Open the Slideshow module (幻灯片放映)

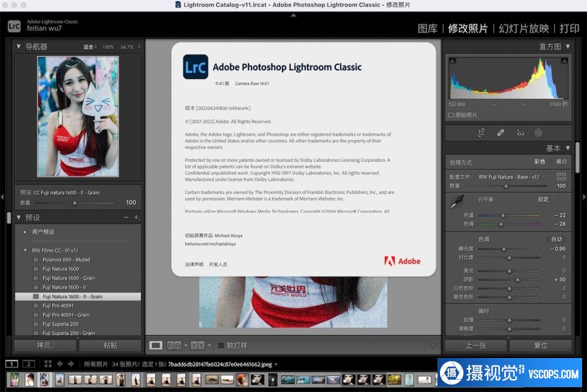click(x=524, y=28)
